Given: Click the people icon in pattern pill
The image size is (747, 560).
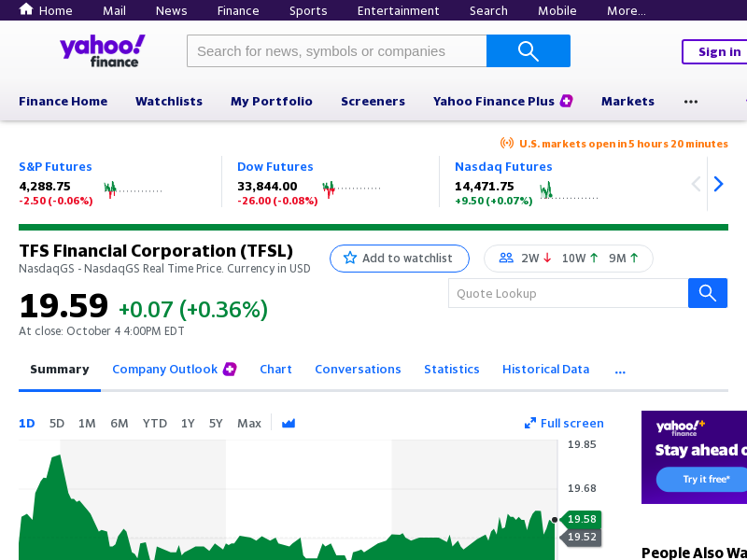Looking at the screenshot, I should click(506, 259).
